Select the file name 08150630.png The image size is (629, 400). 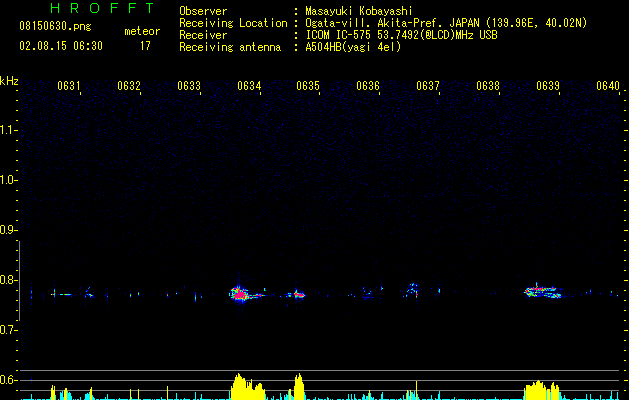[x=55, y=27]
